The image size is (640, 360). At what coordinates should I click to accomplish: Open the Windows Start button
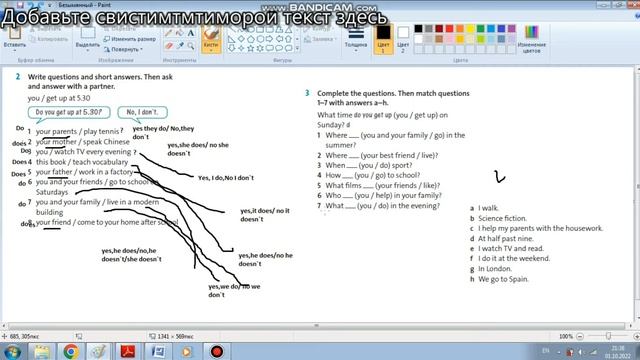tap(12, 351)
